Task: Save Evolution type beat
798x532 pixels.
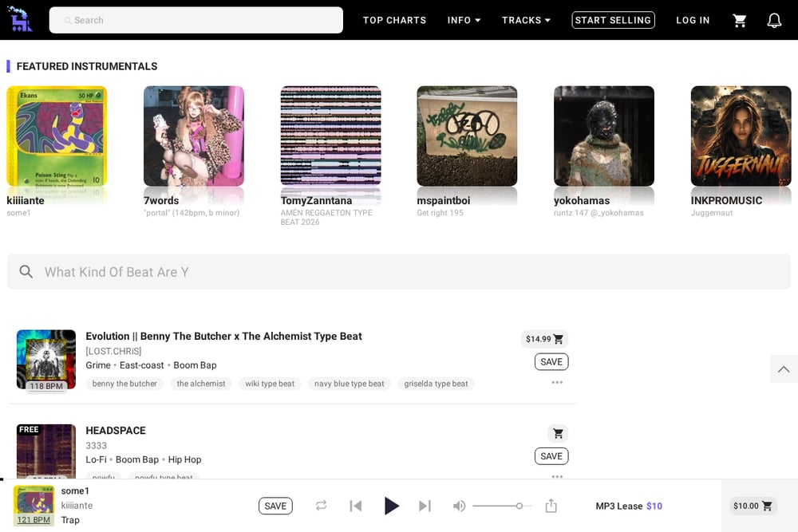Action: pos(551,361)
